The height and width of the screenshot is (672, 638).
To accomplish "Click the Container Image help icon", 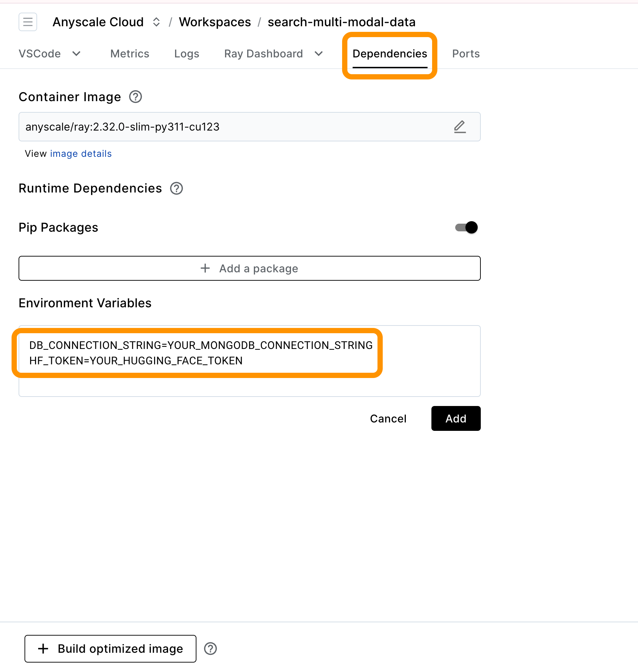I will click(x=135, y=97).
